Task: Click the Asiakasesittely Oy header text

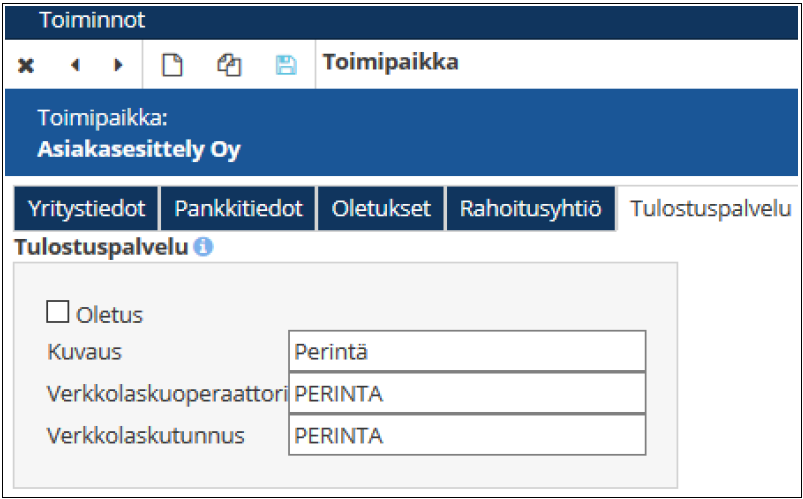Action: [139, 150]
